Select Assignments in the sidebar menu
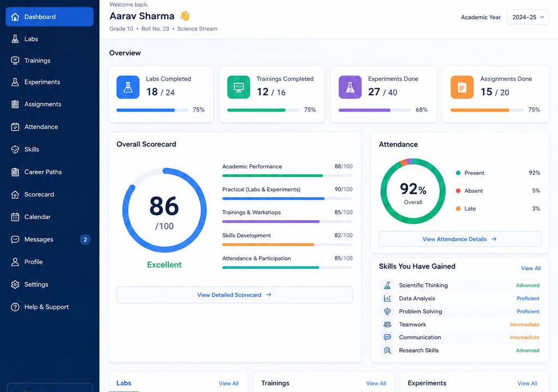The height and width of the screenshot is (392, 558). pos(50,104)
